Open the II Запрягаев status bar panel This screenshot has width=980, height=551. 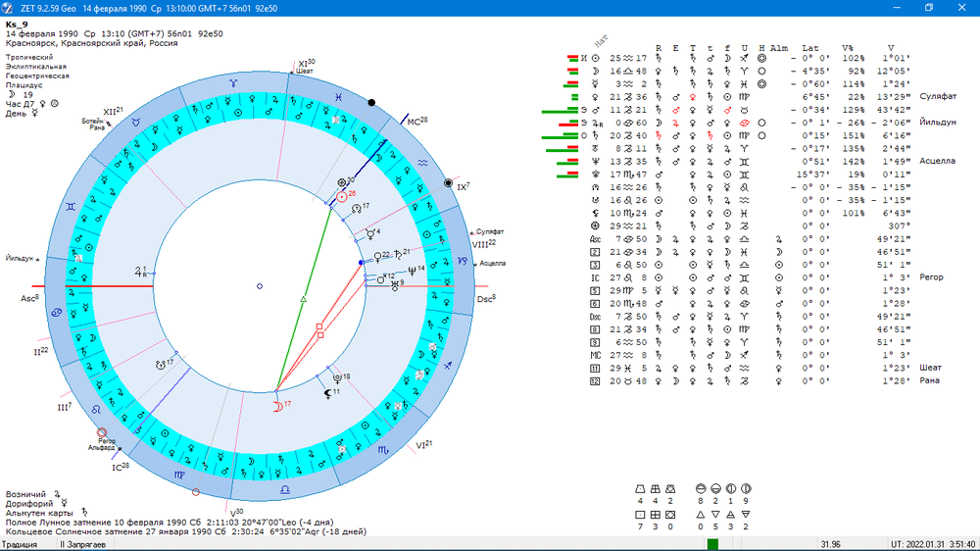82,545
